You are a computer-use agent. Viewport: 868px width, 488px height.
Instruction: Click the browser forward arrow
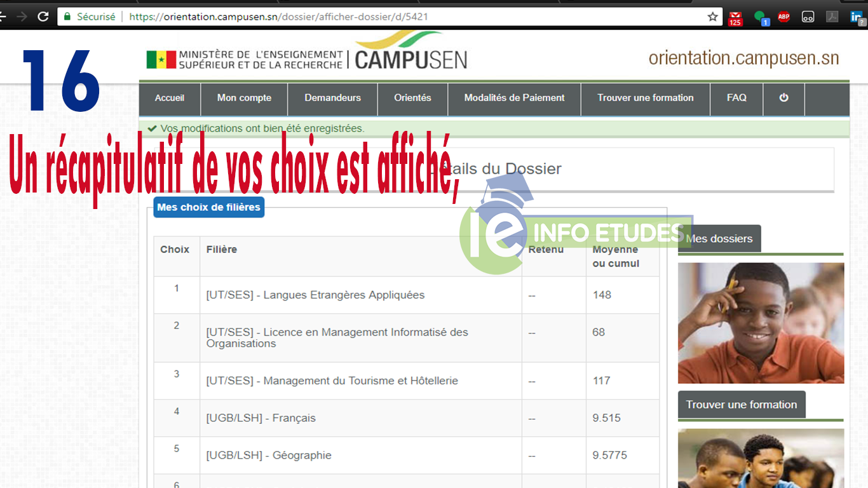(22, 17)
